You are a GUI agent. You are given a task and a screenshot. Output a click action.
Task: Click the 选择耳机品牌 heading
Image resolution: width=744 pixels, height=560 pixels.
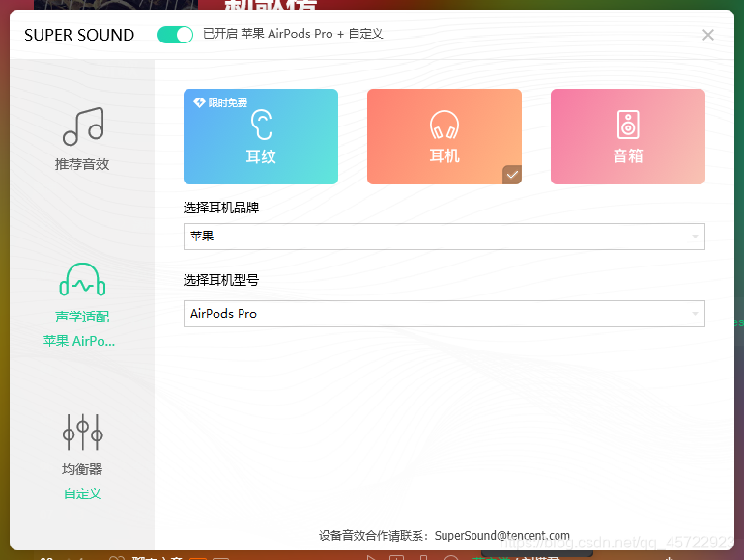tap(221, 208)
